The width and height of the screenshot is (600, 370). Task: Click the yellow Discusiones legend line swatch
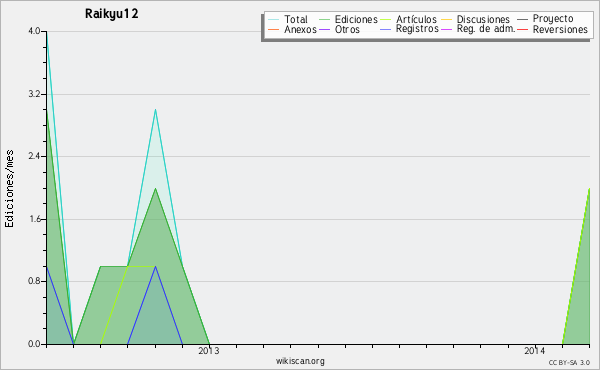click(x=447, y=20)
